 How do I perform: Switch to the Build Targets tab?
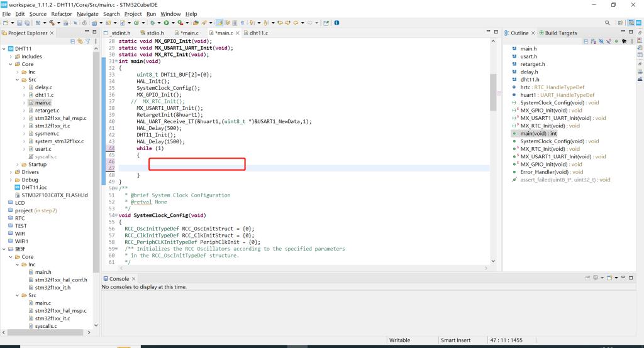[x=558, y=33]
